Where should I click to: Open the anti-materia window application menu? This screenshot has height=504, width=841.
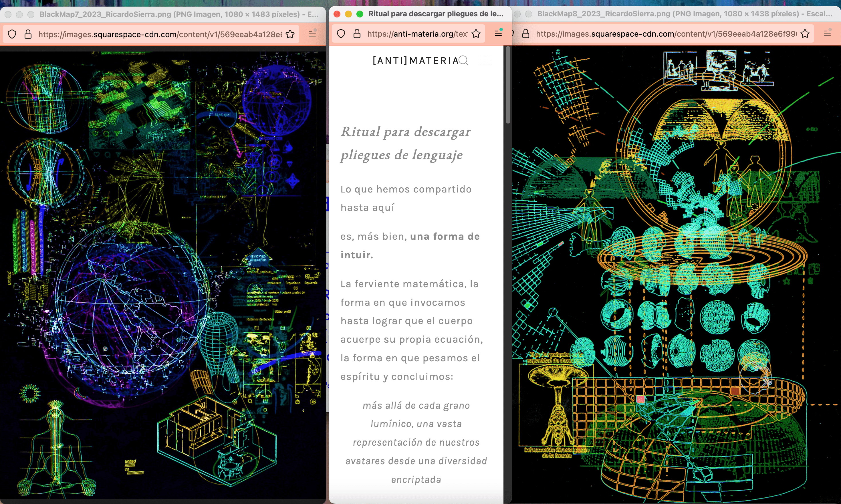[x=498, y=33]
